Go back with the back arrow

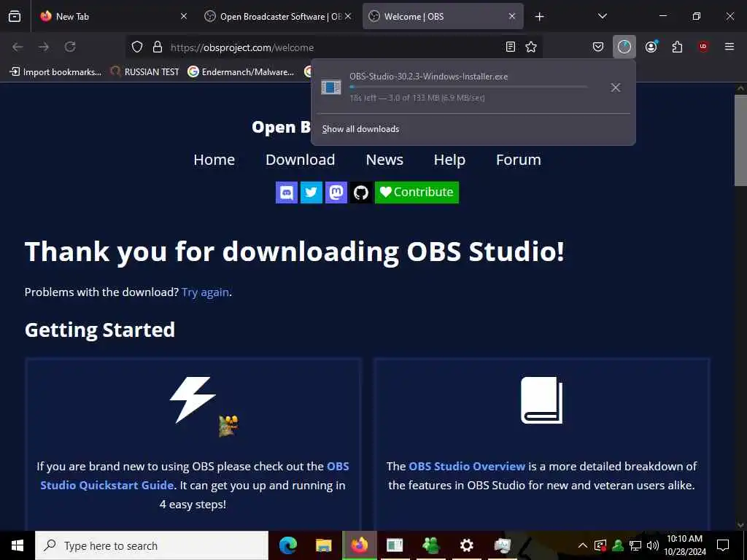[x=18, y=47]
